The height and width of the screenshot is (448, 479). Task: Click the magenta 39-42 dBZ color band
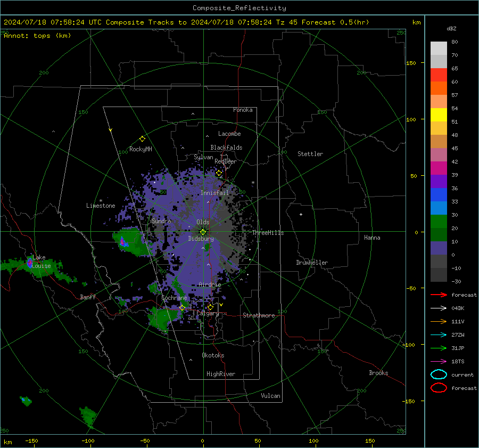(439, 168)
